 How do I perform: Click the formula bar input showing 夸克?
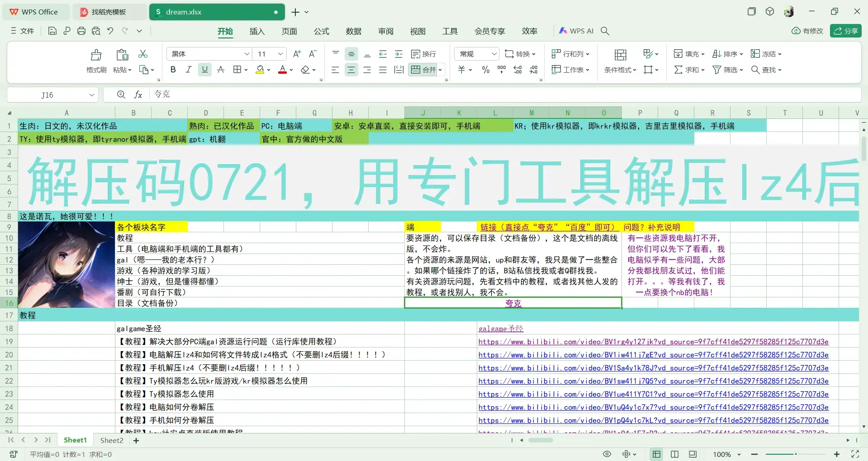pyautogui.click(x=504, y=94)
